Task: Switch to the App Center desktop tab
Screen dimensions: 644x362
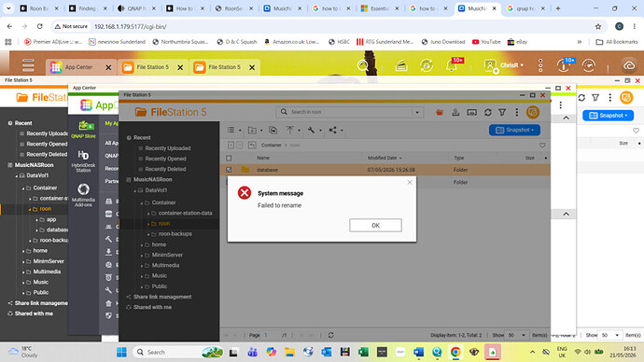Action: pos(78,67)
